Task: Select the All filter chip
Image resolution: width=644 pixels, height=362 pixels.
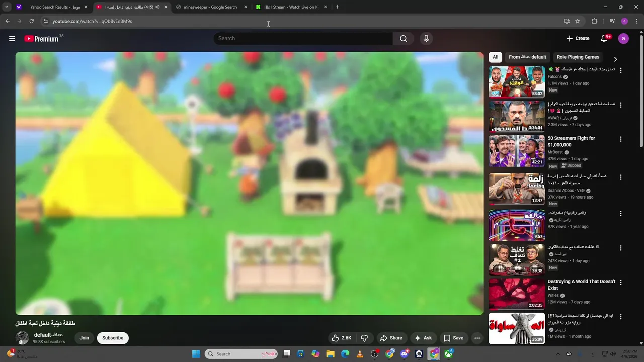Action: pos(495,57)
